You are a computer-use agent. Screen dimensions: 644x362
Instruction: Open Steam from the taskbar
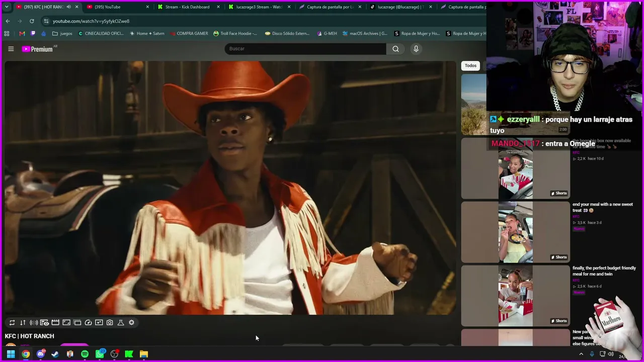55,354
